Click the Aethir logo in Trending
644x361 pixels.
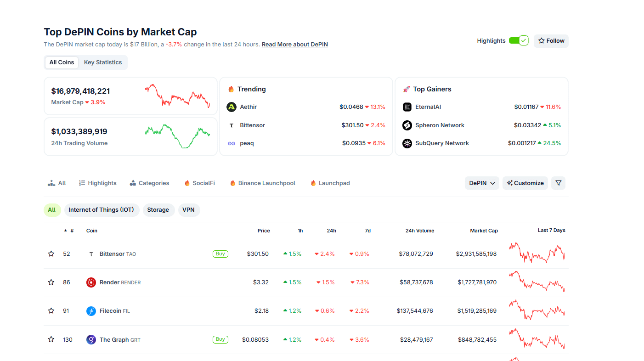[232, 107]
